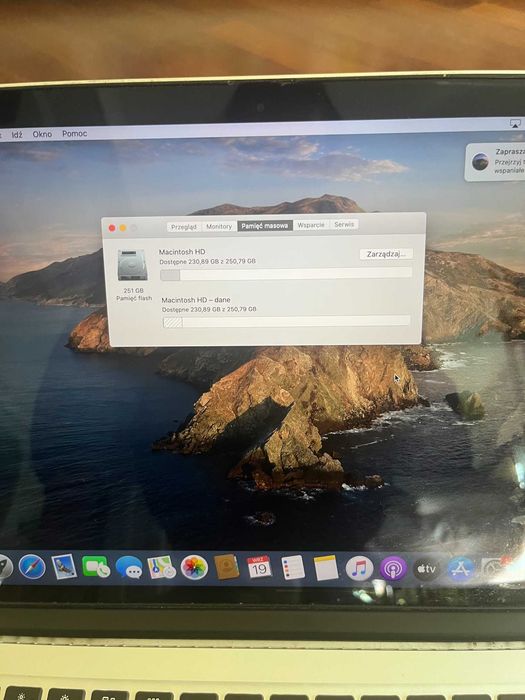Minimize the window with yellow button
Screen dimensions: 525x700
[x=123, y=228]
